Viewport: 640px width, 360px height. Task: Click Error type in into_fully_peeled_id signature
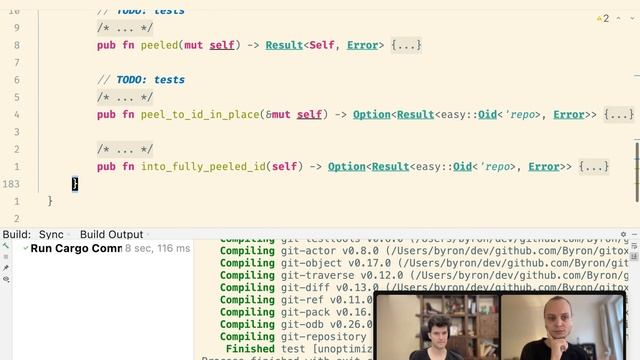[x=544, y=167]
